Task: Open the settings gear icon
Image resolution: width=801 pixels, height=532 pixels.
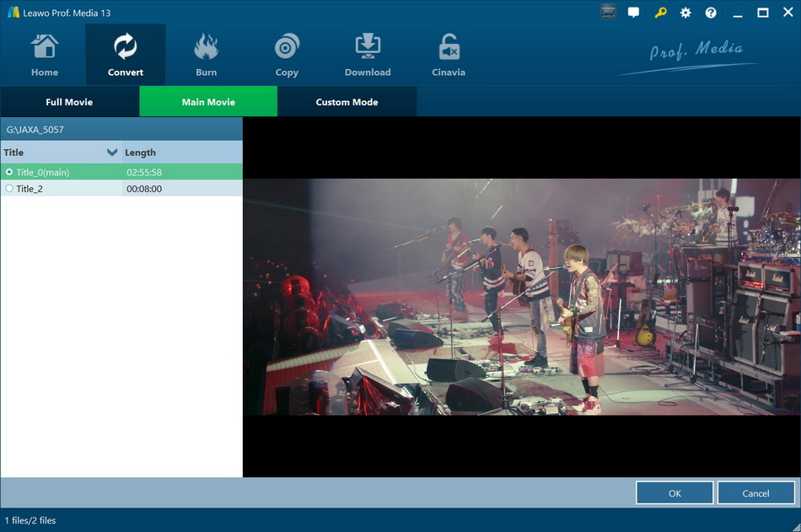Action: tap(685, 13)
